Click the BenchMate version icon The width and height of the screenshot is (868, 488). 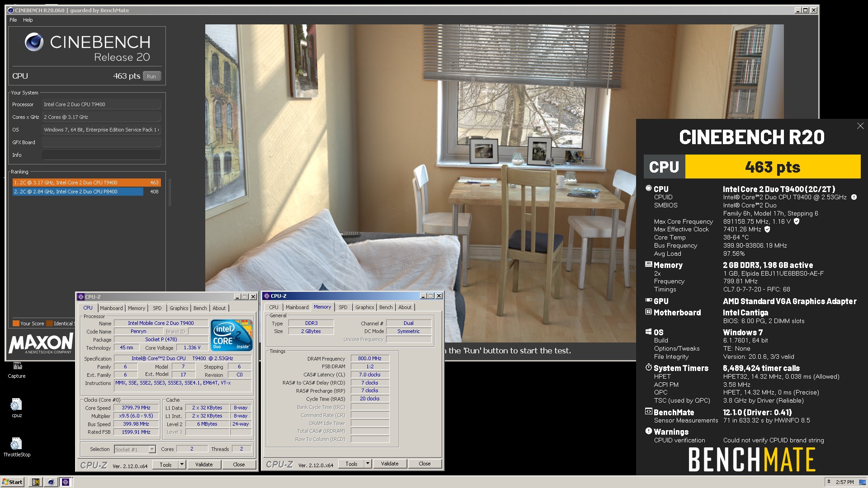tap(648, 412)
